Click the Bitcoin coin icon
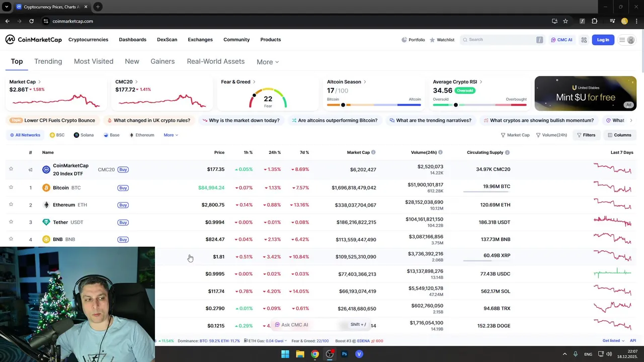This screenshot has width=644, height=362. pos(46,188)
